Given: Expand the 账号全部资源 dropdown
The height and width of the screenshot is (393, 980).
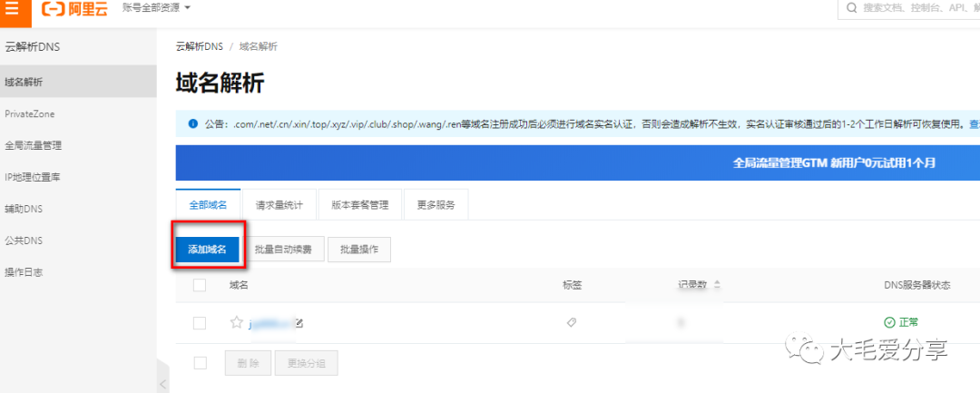Looking at the screenshot, I should [156, 8].
